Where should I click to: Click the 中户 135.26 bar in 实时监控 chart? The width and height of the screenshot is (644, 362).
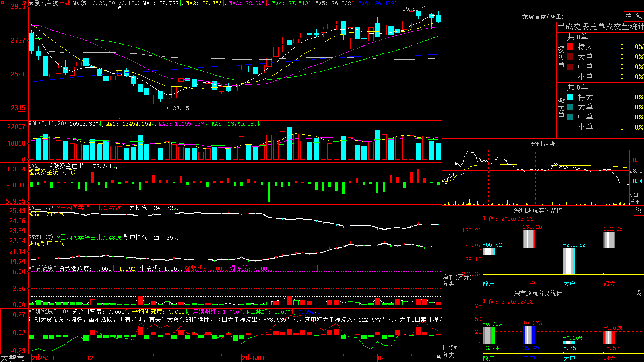(x=528, y=239)
